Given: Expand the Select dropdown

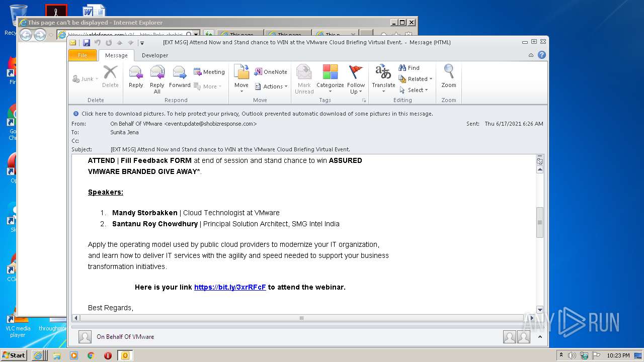Looking at the screenshot, I should point(414,90).
